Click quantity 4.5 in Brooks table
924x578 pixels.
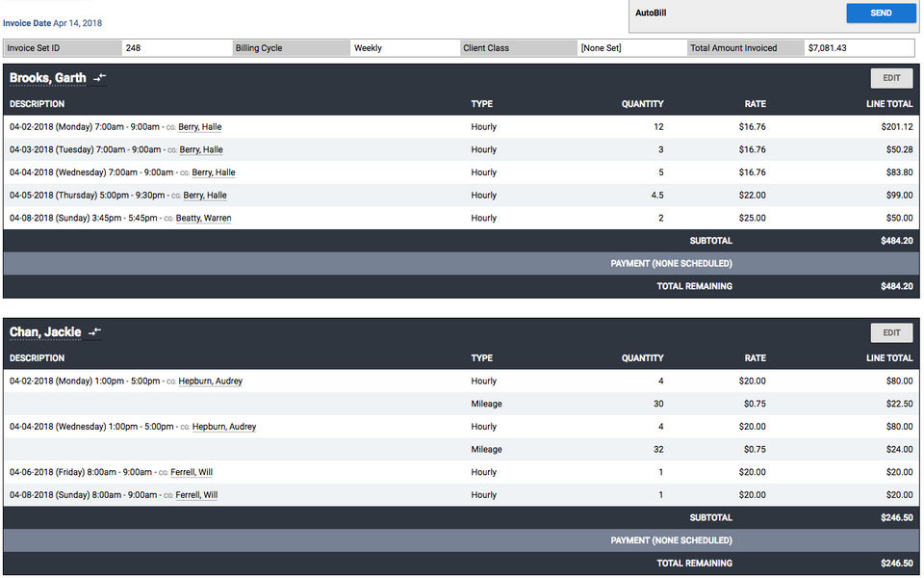coord(657,196)
